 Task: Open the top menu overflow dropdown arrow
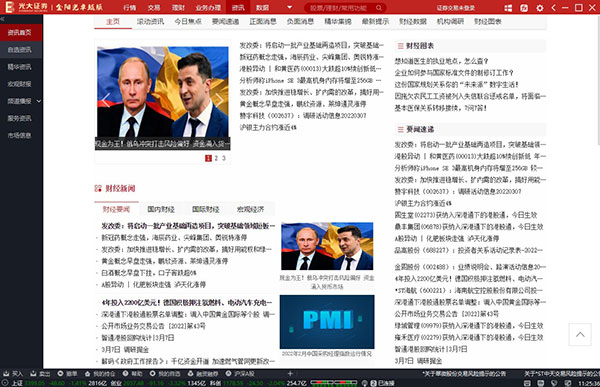tap(289, 7)
